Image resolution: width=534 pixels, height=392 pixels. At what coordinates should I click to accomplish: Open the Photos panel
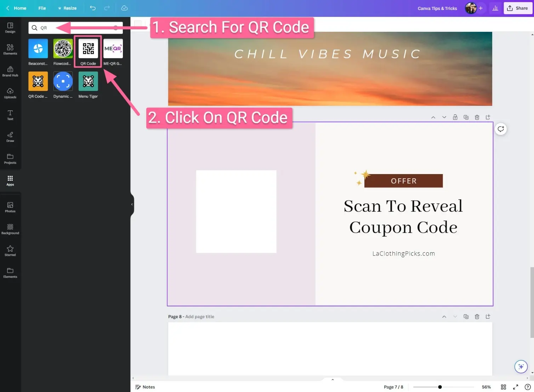10,207
